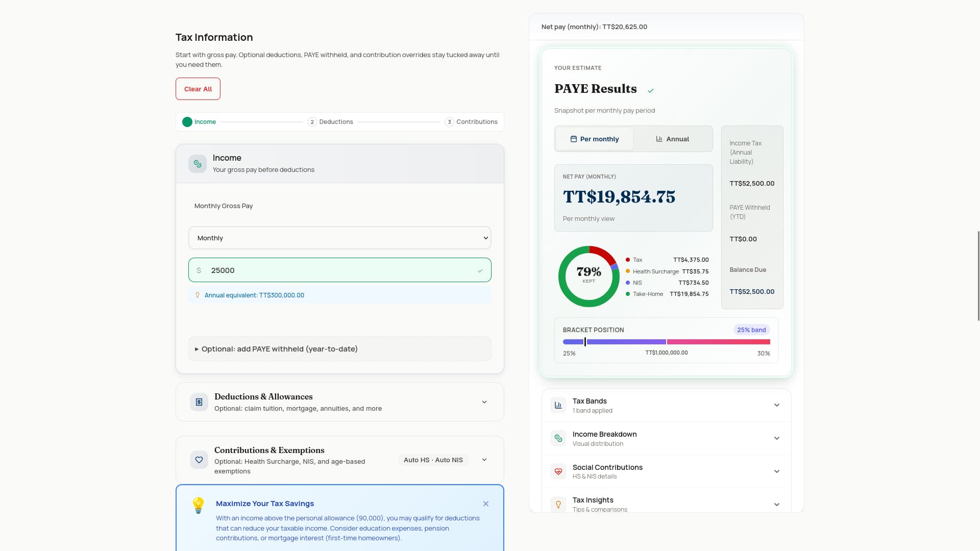Click the bracket position marker on the bar
This screenshot has height=551, width=980.
tap(585, 342)
